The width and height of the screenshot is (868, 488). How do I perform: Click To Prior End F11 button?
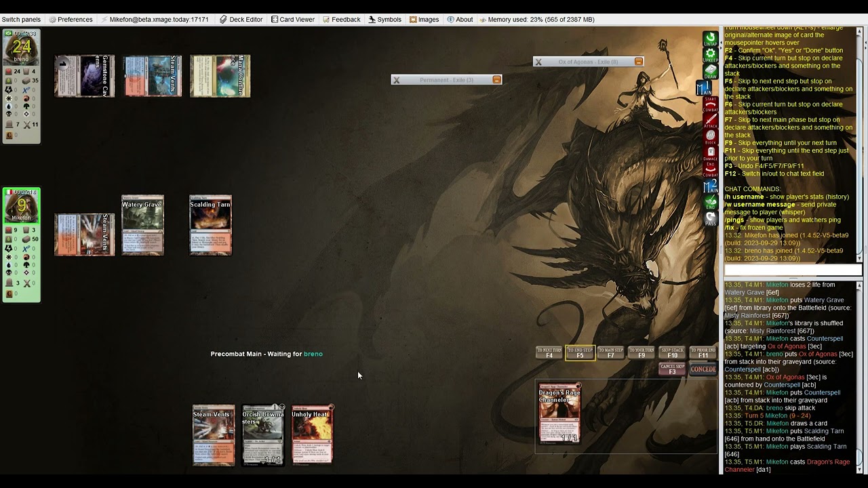click(703, 353)
